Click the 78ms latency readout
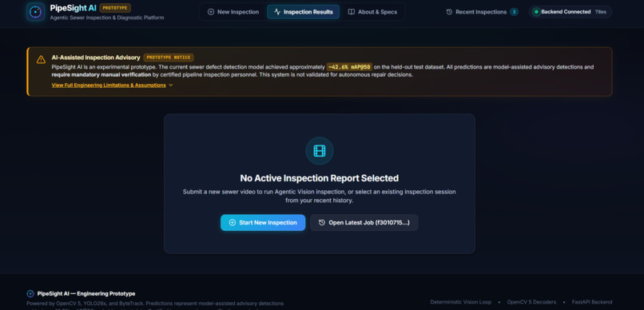This screenshot has width=644, height=310. (x=600, y=12)
